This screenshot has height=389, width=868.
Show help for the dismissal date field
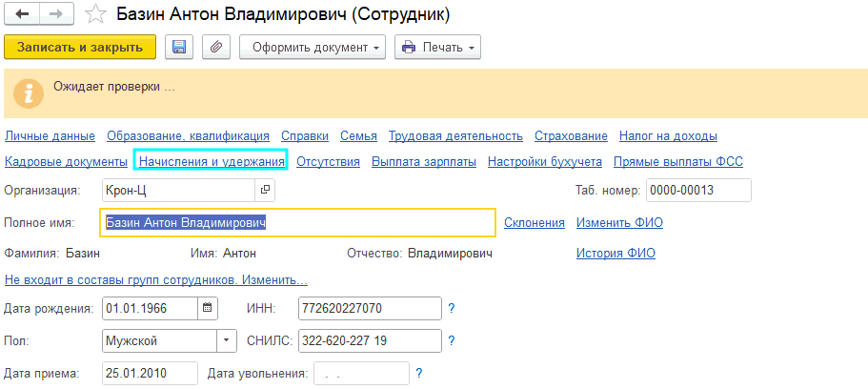(419, 373)
